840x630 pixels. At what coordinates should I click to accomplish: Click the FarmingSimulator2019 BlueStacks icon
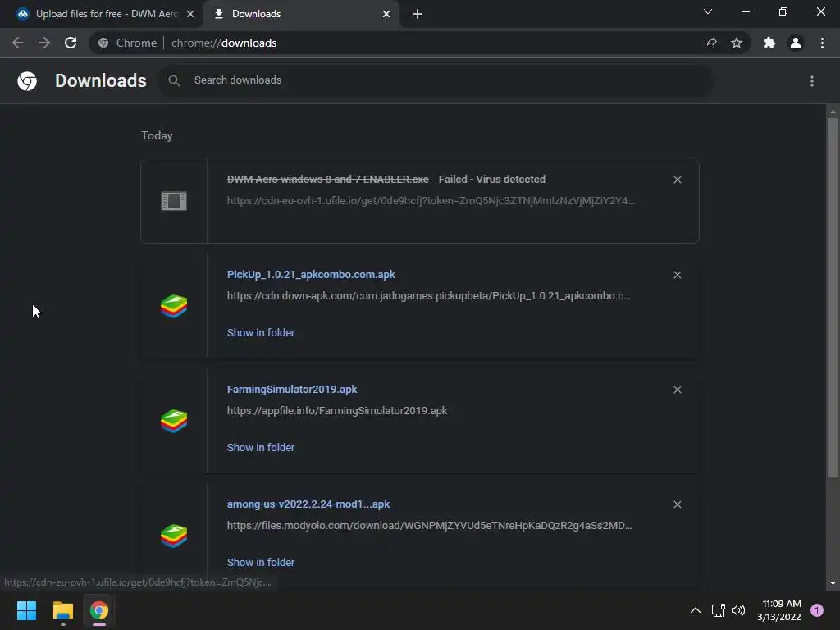[174, 421]
